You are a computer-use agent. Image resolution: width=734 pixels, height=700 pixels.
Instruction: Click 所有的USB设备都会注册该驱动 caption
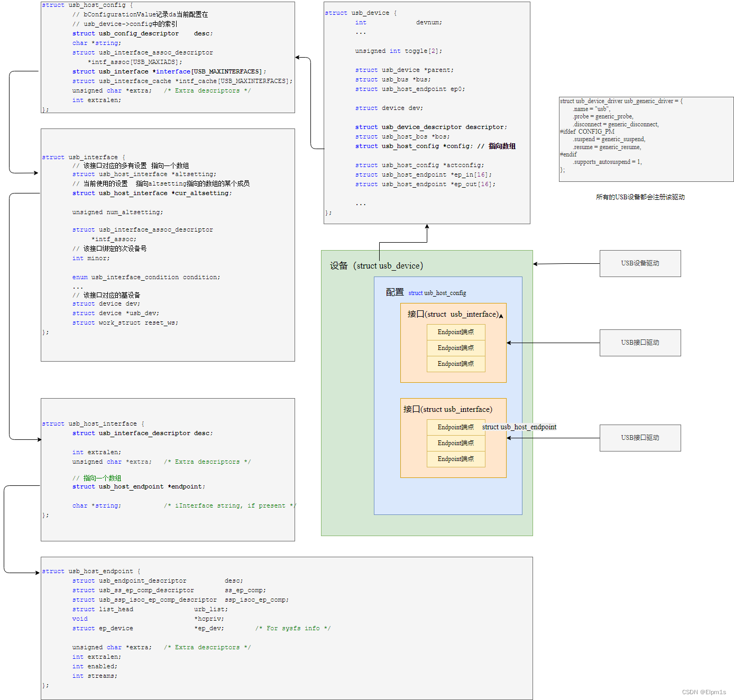[x=640, y=197]
